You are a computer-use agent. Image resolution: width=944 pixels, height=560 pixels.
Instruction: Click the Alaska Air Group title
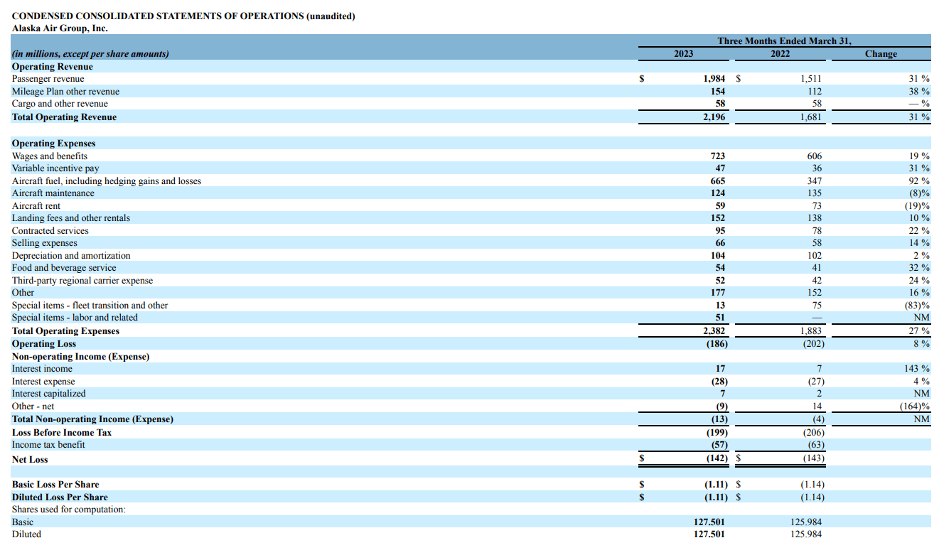click(x=62, y=28)
